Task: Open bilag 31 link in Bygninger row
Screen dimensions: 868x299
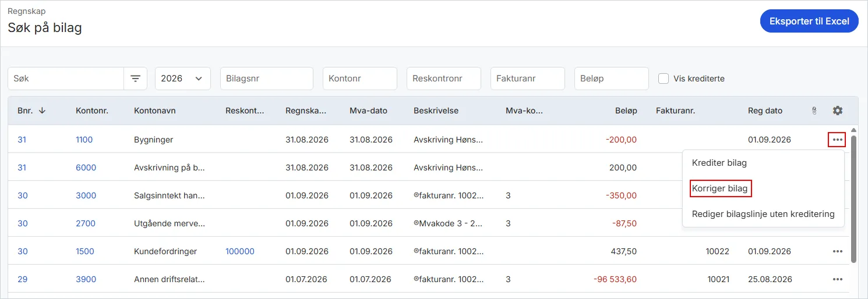Action: click(22, 140)
